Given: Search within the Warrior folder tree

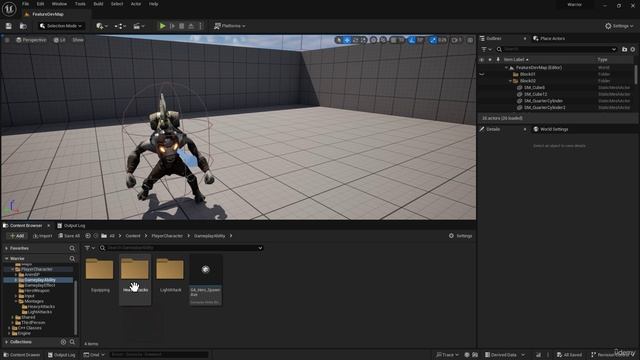Looking at the screenshot, I should click(72, 259).
